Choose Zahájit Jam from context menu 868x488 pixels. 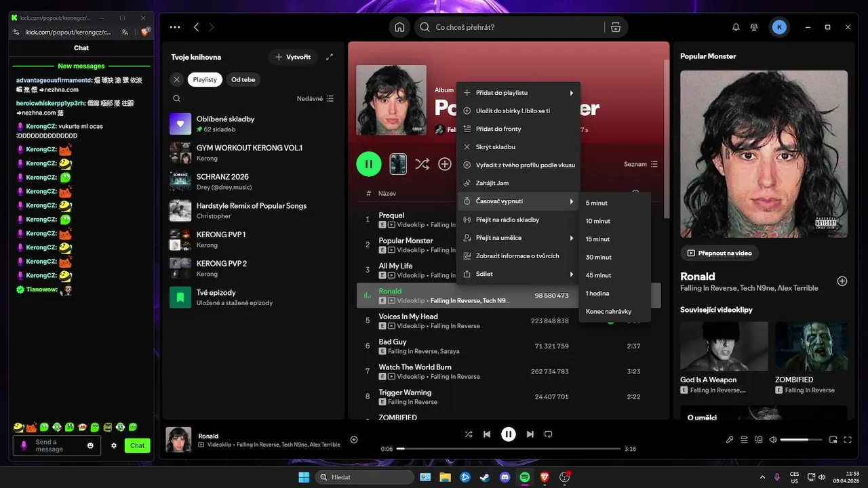click(x=518, y=183)
